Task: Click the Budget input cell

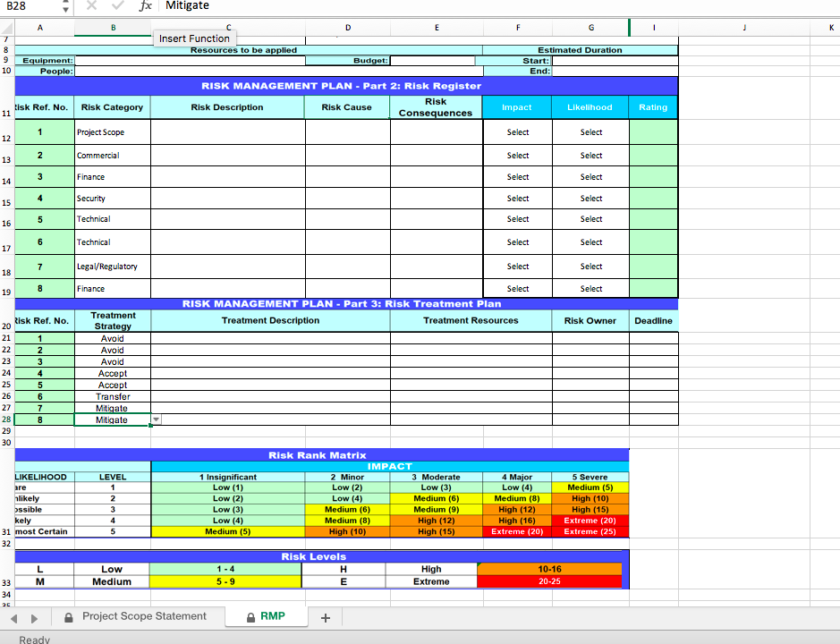Action: [432, 61]
